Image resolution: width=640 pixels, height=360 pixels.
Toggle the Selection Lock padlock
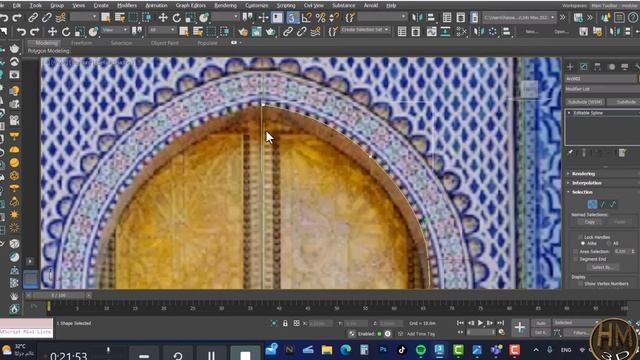click(285, 323)
